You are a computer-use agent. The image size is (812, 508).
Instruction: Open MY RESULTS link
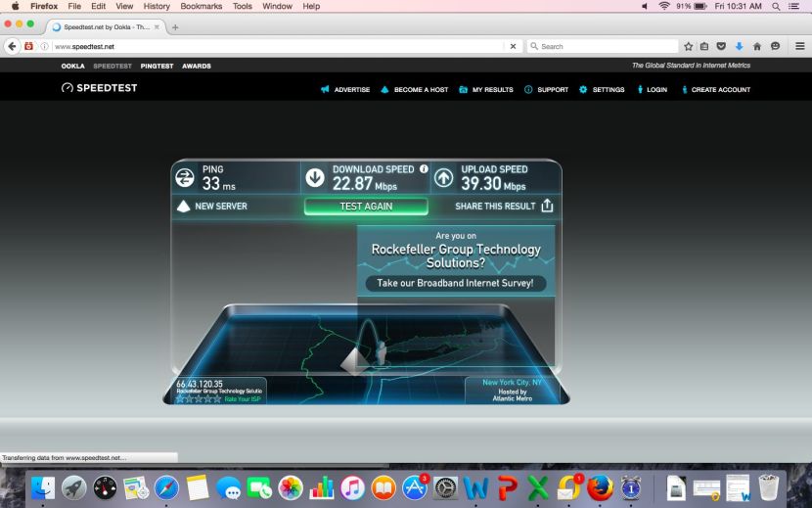coord(492,90)
